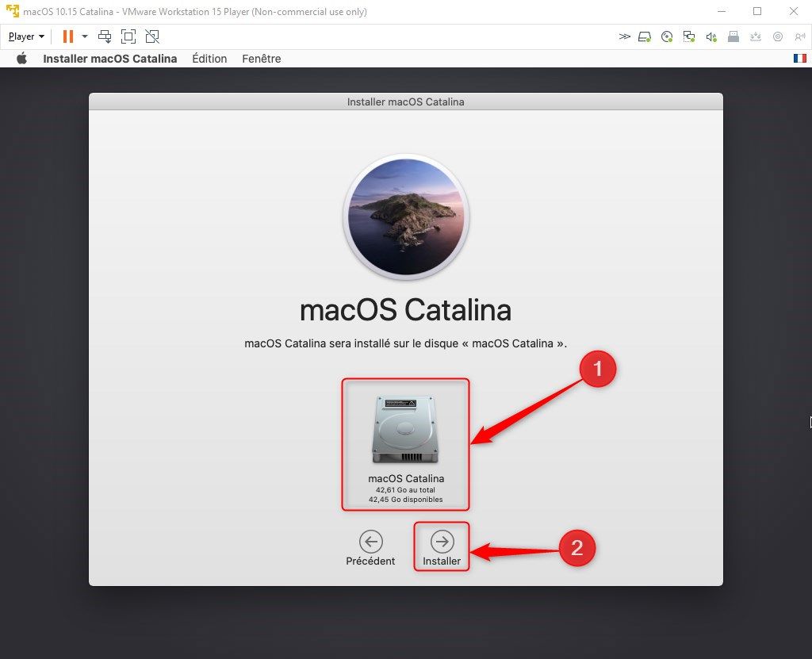Close the VMware Player window
The image size is (812, 659).
(x=793, y=11)
